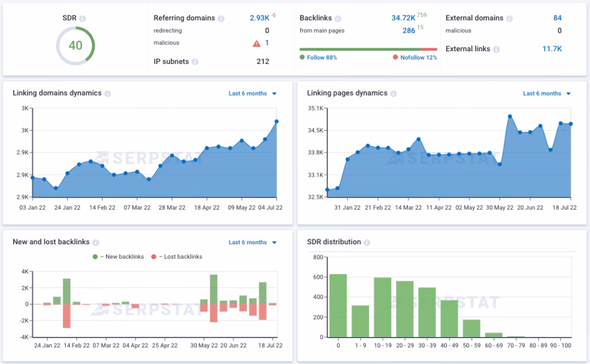Open the SDR info tooltip

(x=83, y=18)
